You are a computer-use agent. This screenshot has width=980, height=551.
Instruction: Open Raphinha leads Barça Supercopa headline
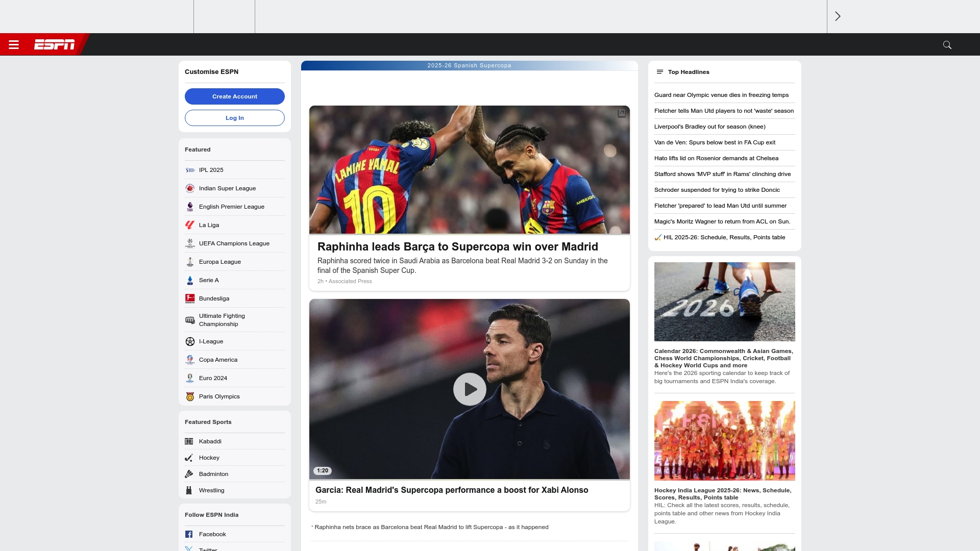(x=457, y=247)
